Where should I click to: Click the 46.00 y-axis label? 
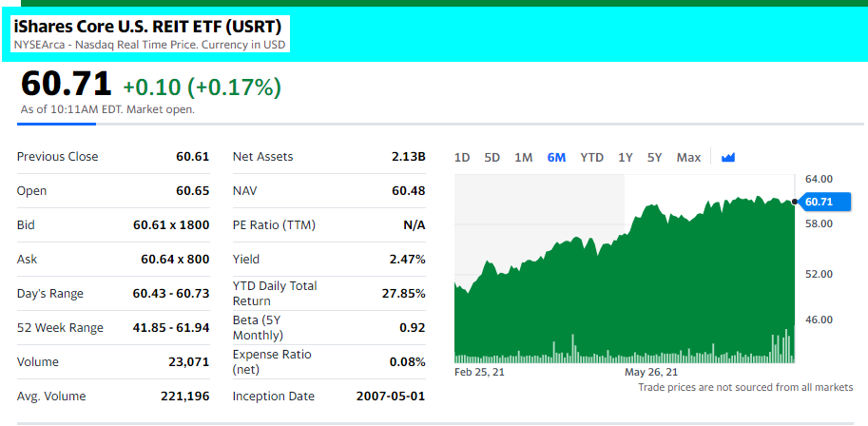click(x=819, y=319)
